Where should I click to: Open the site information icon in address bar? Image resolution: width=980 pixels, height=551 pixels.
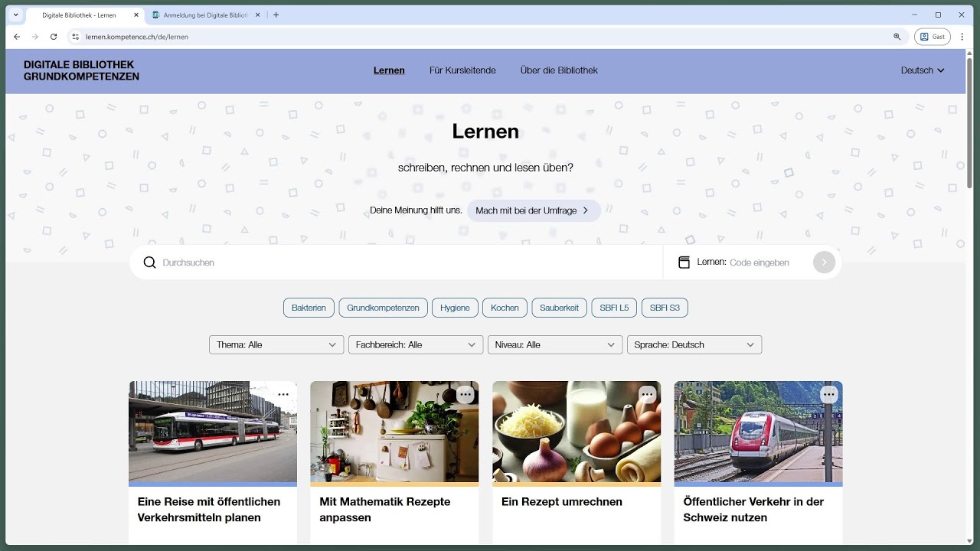pyautogui.click(x=75, y=37)
